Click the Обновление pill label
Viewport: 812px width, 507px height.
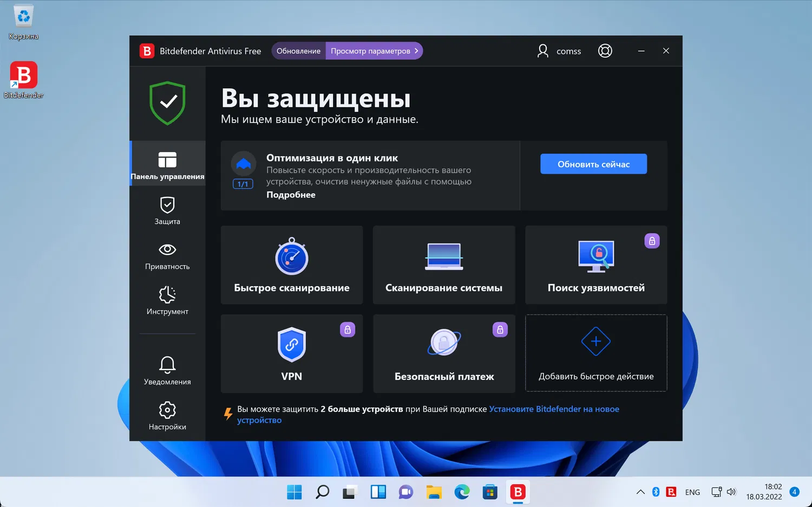[x=299, y=51]
